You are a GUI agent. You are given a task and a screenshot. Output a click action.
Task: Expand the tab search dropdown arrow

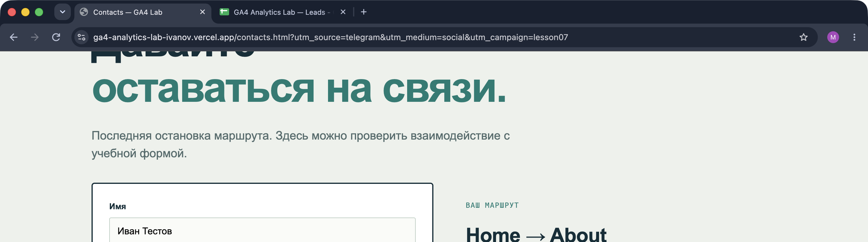coord(62,12)
